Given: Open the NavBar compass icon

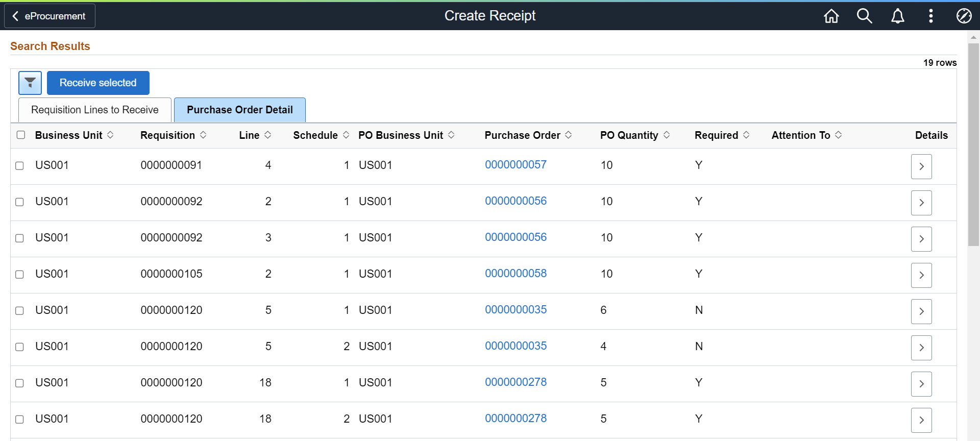Looking at the screenshot, I should point(964,16).
